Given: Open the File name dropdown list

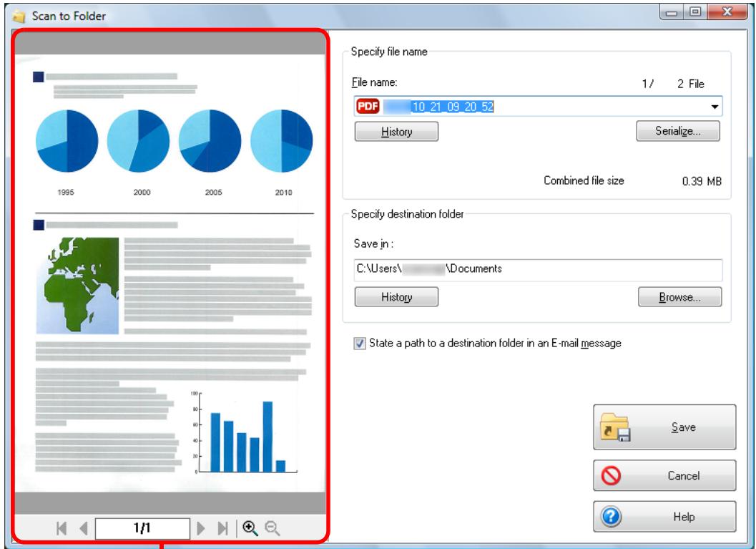Looking at the screenshot, I should pos(715,107).
